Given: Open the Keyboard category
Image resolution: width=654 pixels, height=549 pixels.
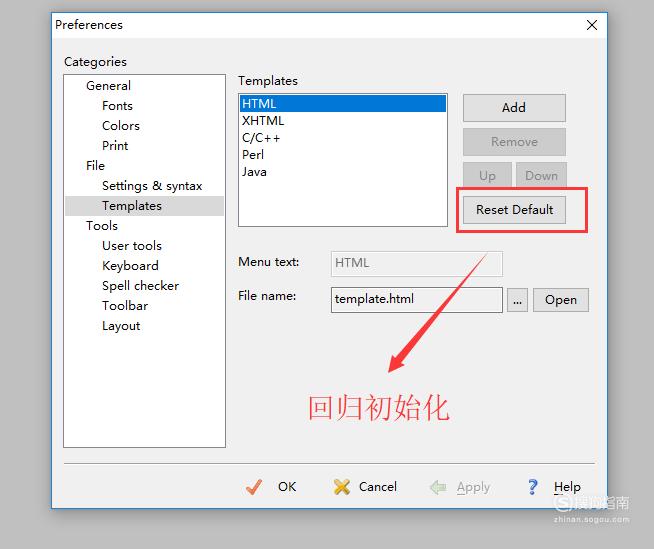Looking at the screenshot, I should [130, 266].
